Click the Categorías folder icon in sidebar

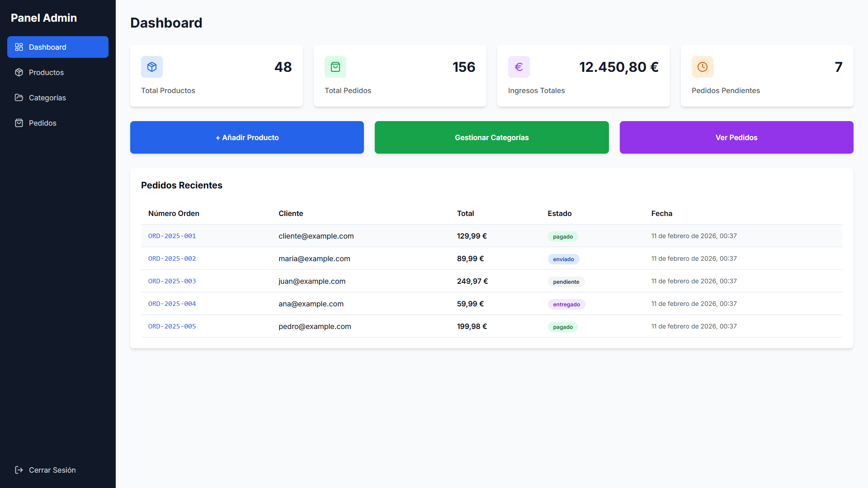pos(19,98)
